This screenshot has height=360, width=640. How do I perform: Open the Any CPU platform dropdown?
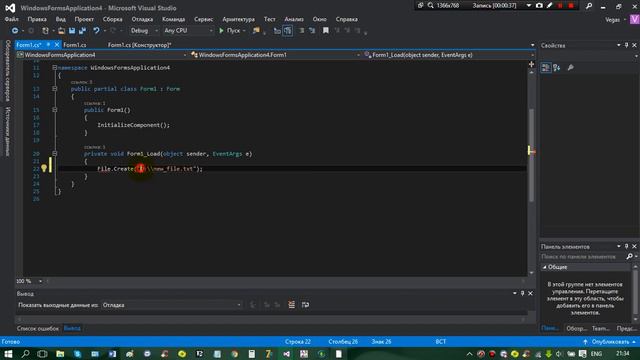(188, 31)
